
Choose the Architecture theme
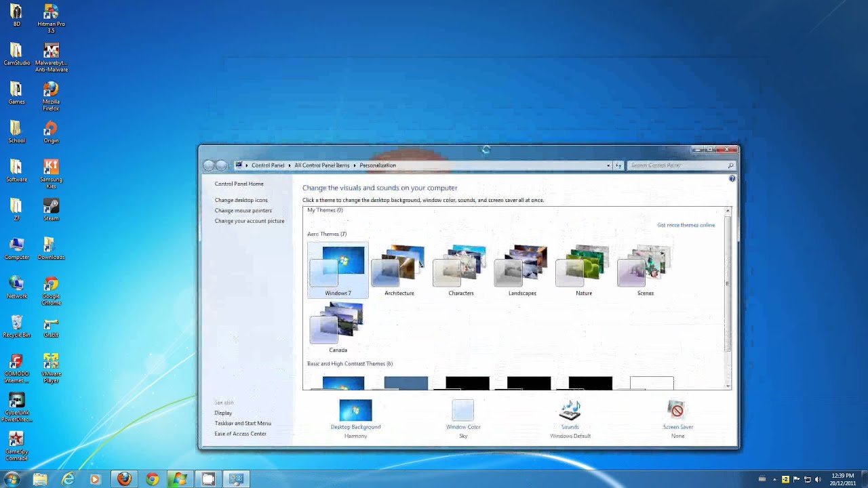[399, 270]
